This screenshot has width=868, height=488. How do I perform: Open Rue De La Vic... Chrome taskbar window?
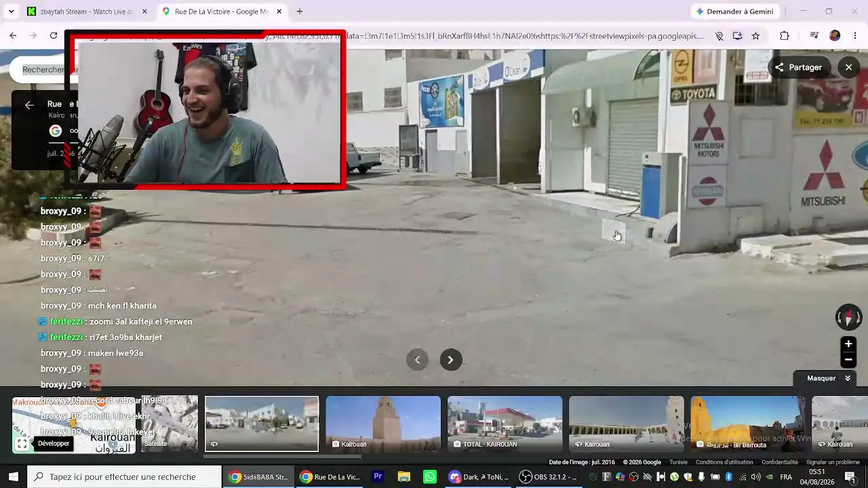(330, 476)
